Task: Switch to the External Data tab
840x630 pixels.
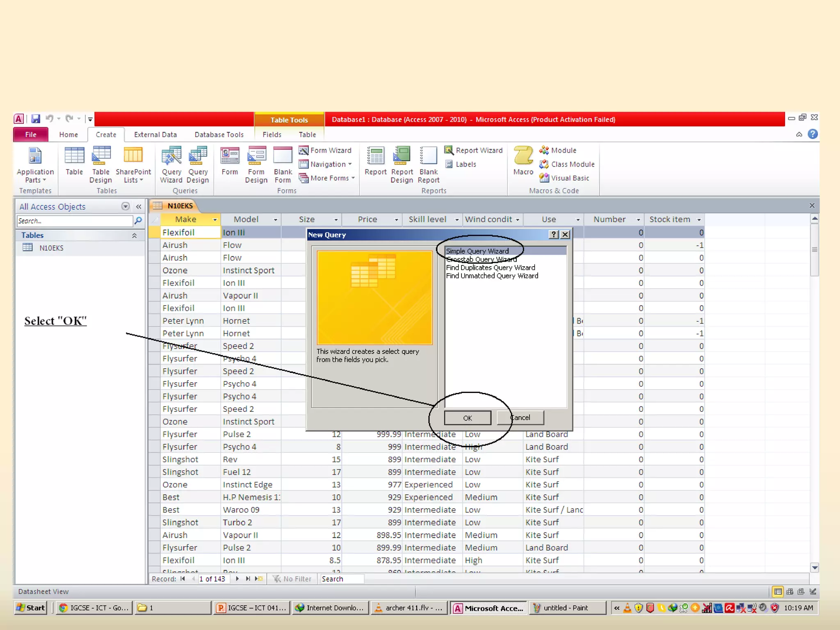Action: point(155,135)
